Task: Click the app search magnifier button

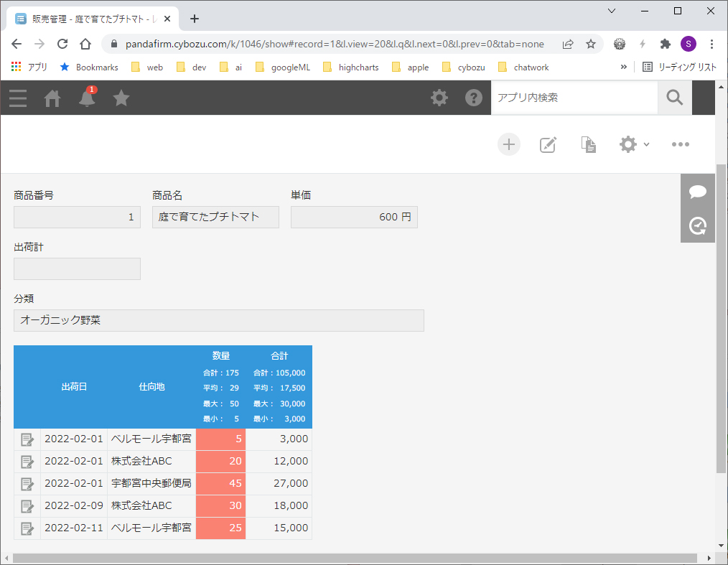Action: coord(675,98)
